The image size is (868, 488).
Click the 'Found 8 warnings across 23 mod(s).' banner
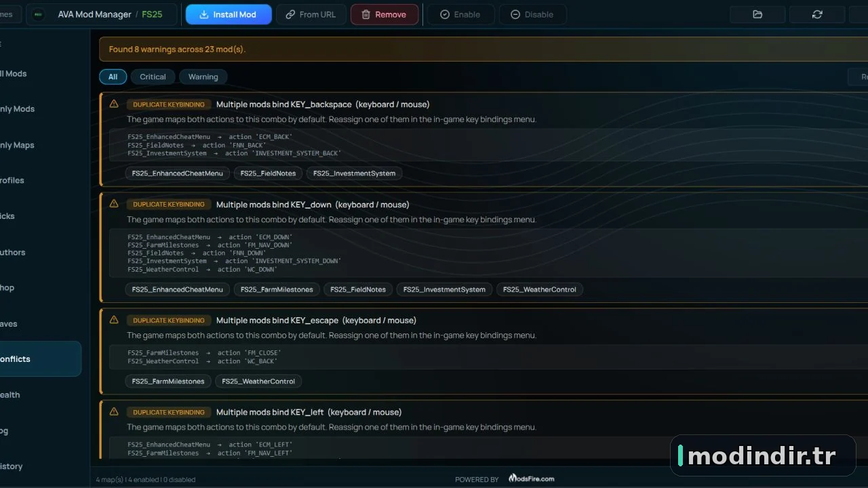[484, 49]
